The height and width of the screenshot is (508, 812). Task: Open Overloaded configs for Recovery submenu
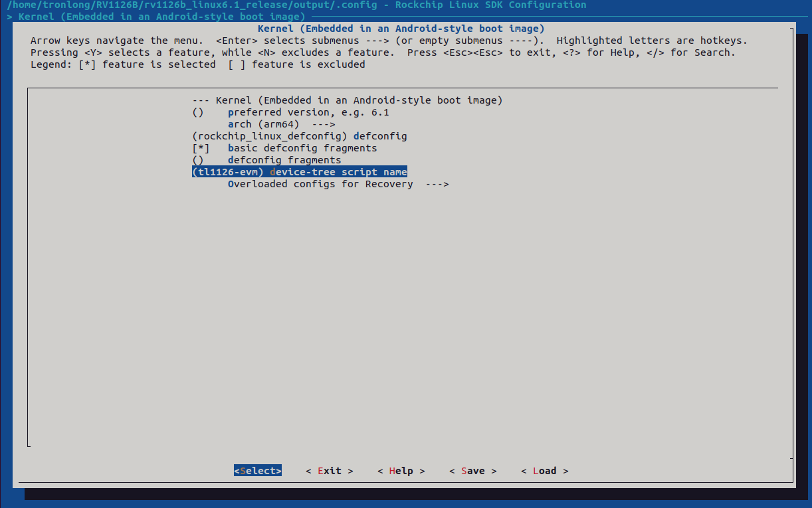pyautogui.click(x=338, y=184)
